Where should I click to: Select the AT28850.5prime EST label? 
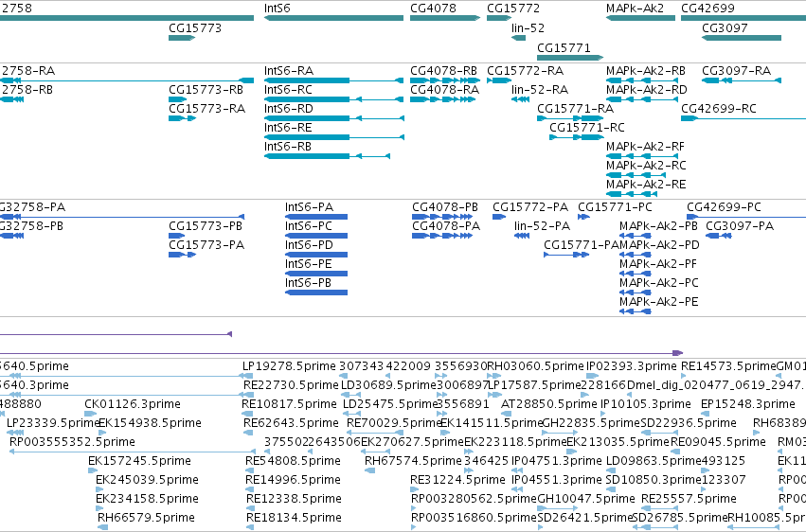[549, 404]
